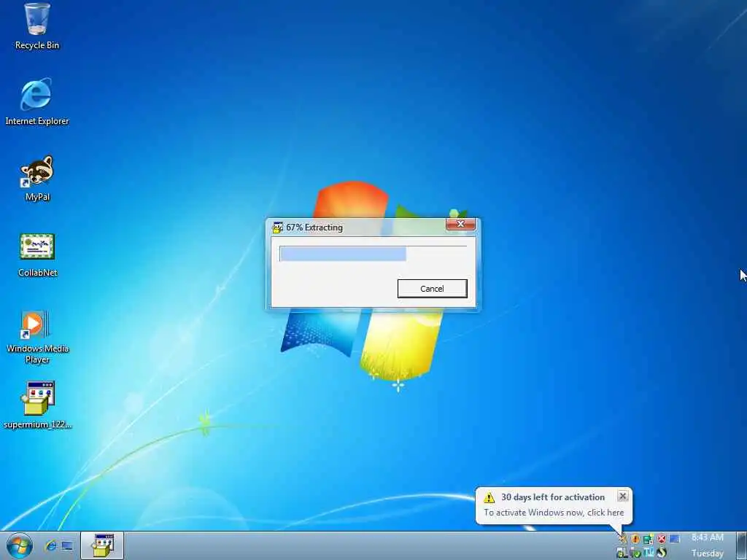Click the extractor icon in dialog title bar

276,227
